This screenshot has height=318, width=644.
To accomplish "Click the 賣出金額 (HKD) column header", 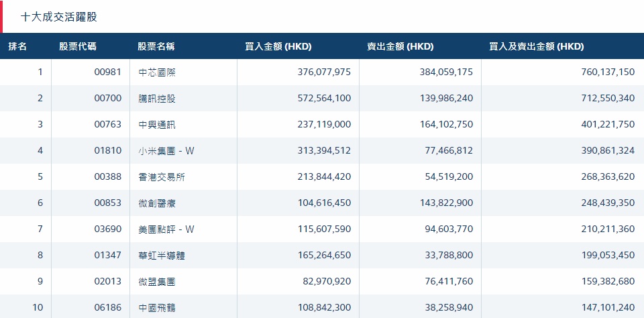I will point(400,46).
